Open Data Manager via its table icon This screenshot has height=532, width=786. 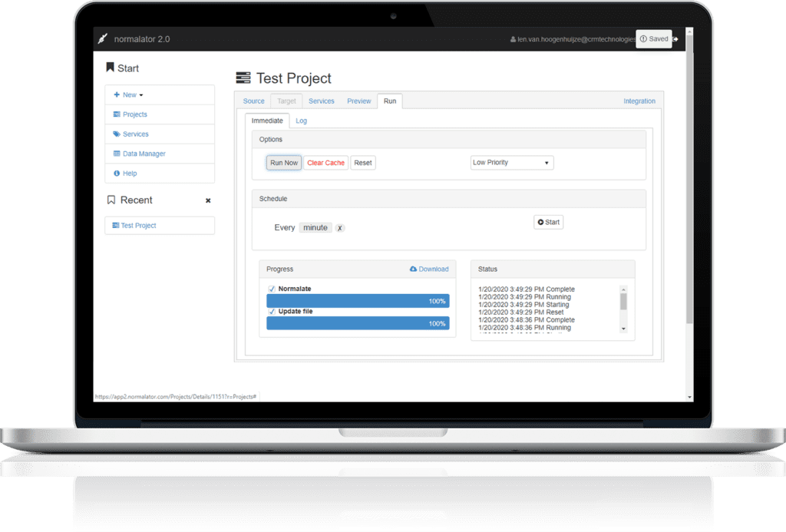coord(117,153)
